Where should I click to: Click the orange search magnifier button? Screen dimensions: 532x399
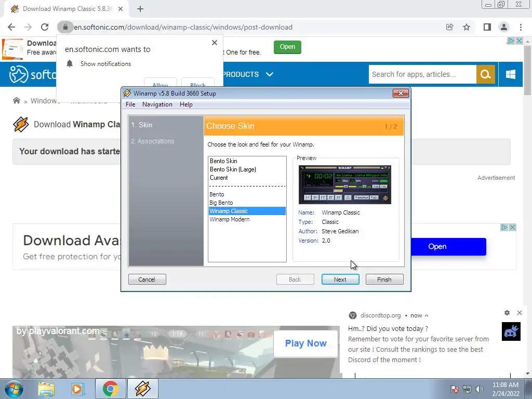tap(486, 74)
